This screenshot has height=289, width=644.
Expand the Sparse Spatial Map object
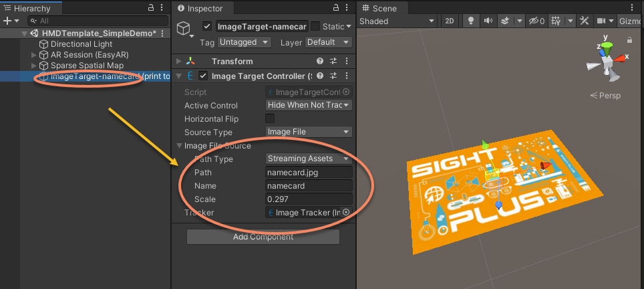pyautogui.click(x=34, y=66)
